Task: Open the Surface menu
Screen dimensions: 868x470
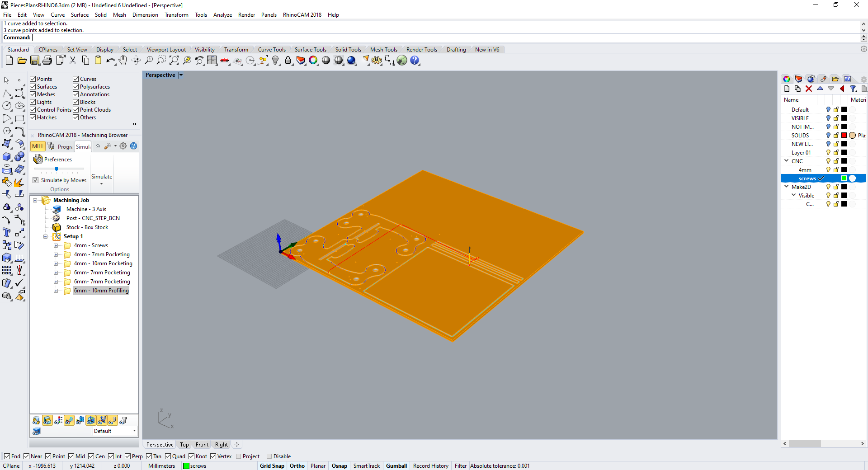Action: click(80, 15)
